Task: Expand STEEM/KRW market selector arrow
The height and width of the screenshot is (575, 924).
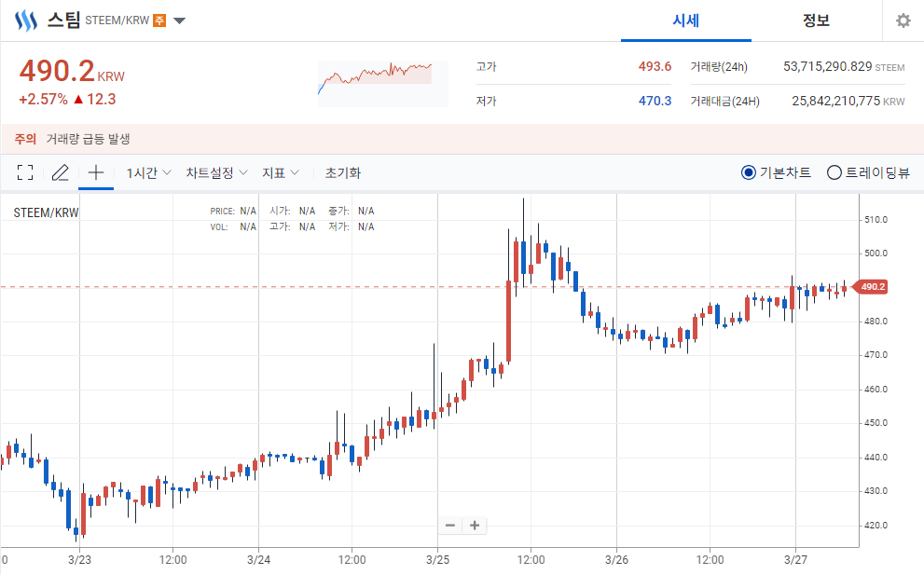Action: pos(180,21)
